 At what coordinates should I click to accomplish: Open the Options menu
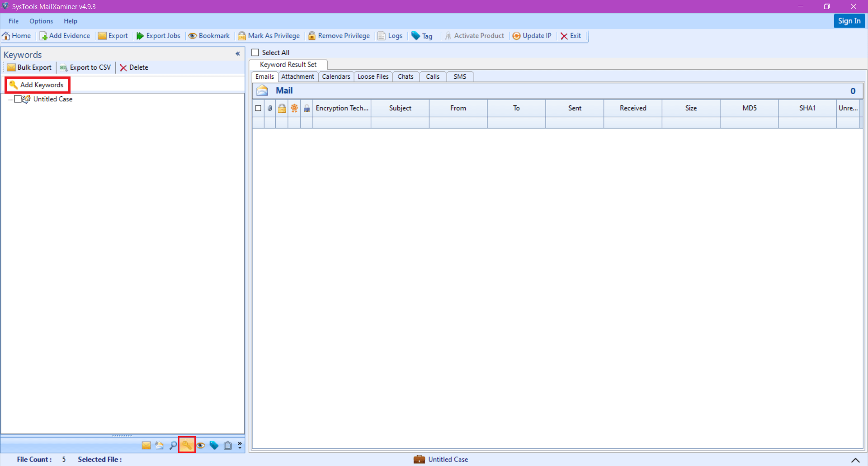[x=41, y=21]
